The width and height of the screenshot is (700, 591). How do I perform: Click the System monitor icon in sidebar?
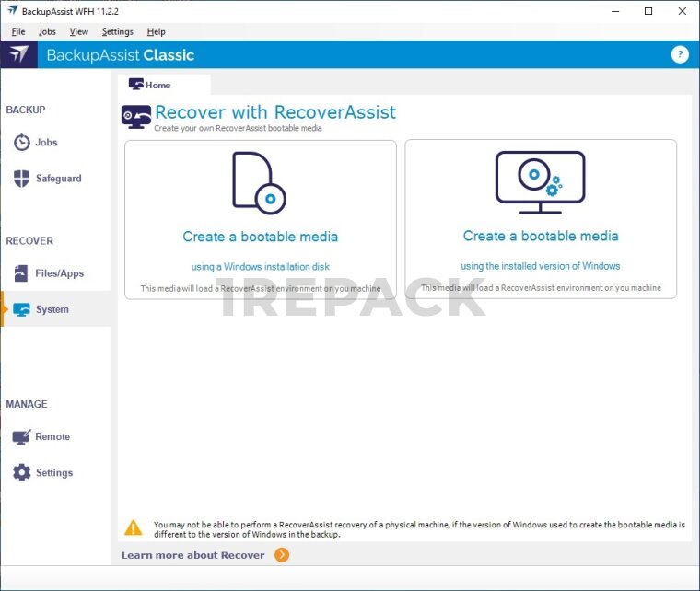tap(21, 309)
